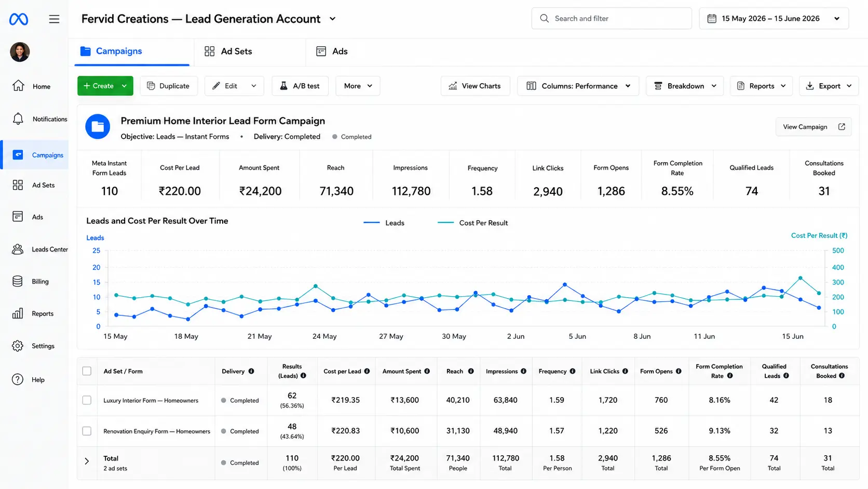Open the Export dropdown
This screenshot has width=868, height=489.
[x=829, y=86]
